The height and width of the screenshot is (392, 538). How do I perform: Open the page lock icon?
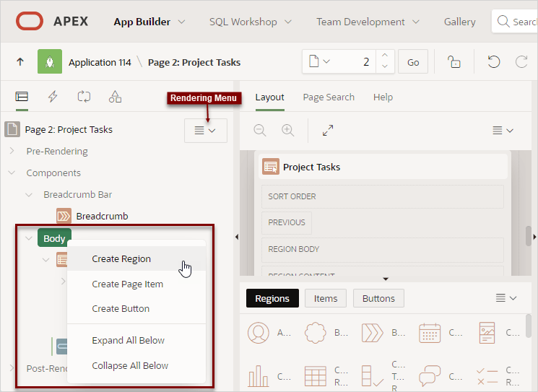pyautogui.click(x=454, y=62)
